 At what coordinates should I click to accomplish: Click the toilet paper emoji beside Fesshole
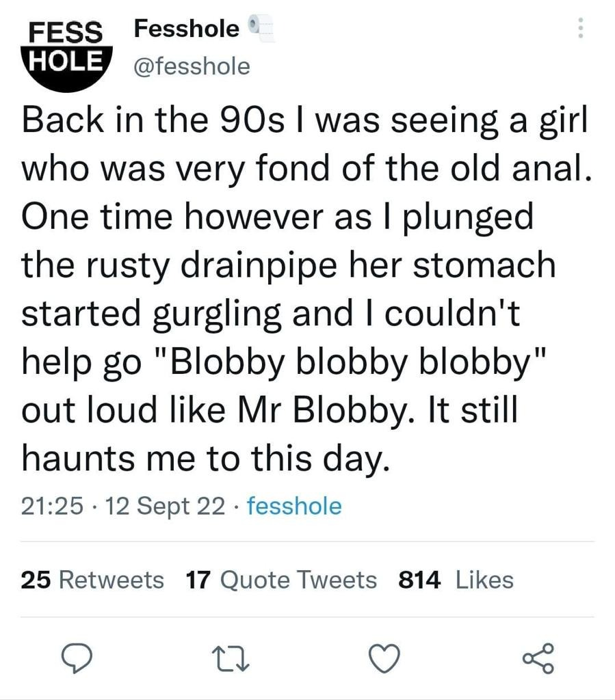[261, 29]
